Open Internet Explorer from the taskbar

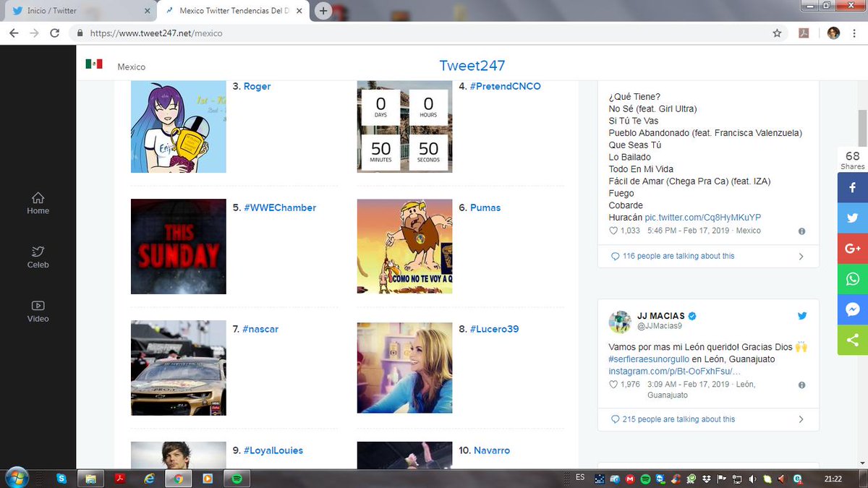(149, 479)
